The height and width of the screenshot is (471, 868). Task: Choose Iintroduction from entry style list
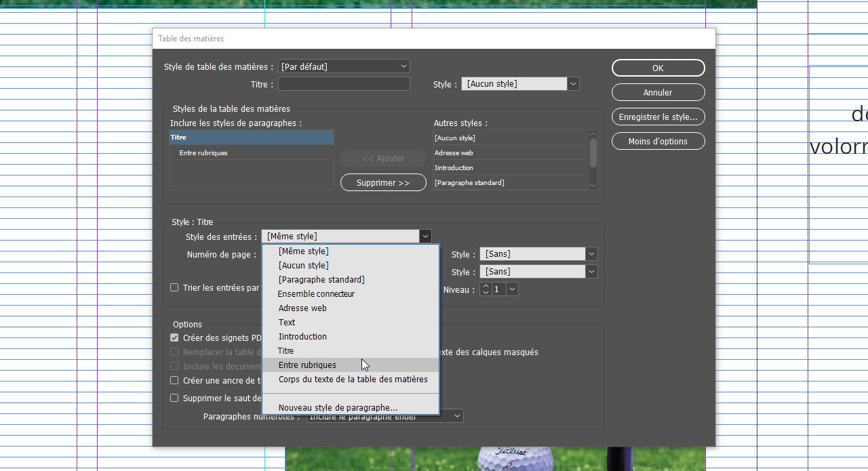351,336
